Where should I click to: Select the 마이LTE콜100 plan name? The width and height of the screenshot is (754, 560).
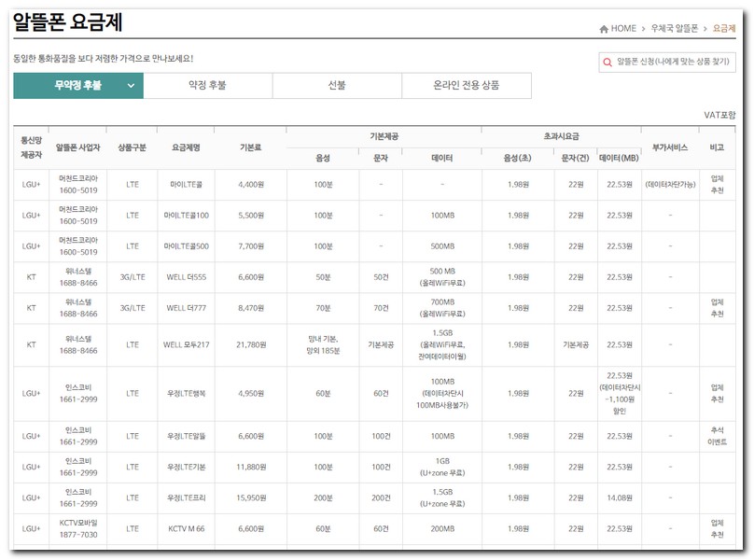pyautogui.click(x=186, y=216)
